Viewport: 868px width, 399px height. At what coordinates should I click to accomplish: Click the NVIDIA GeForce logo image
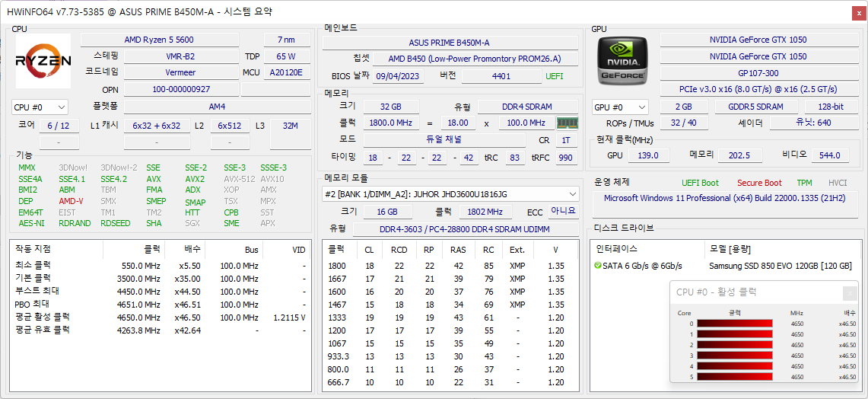tap(623, 59)
